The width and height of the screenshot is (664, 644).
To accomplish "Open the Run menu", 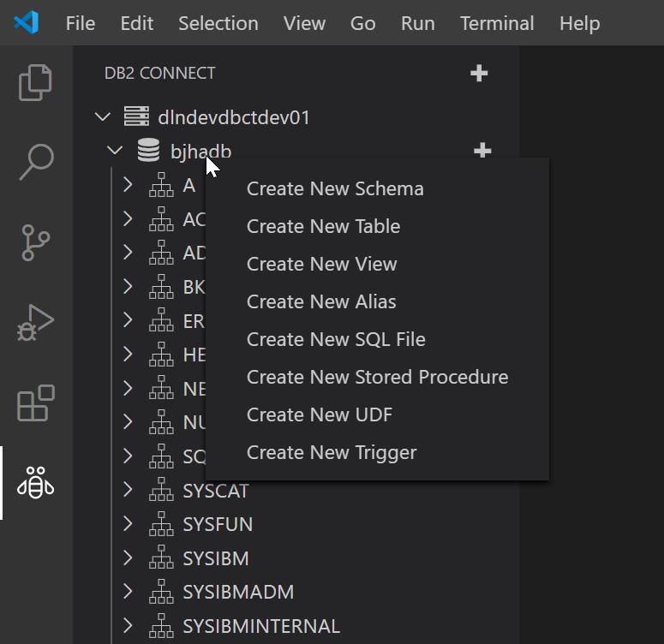I will click(x=418, y=23).
